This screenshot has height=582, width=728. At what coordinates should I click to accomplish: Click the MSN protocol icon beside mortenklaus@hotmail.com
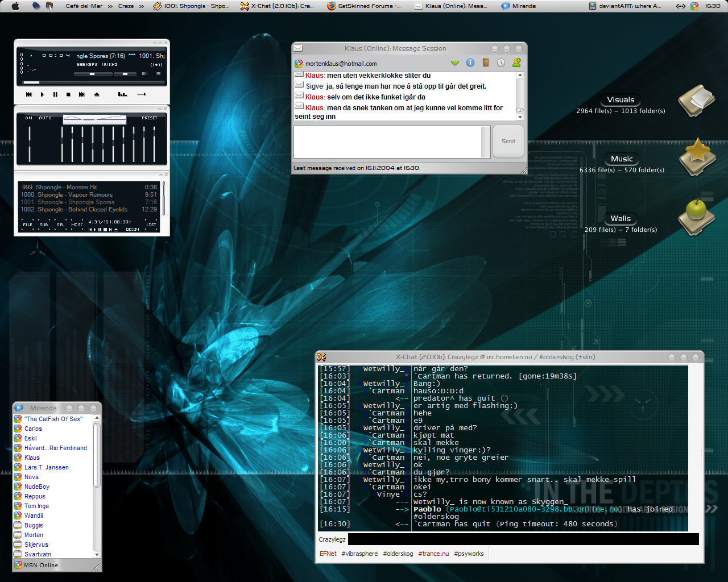point(299,64)
